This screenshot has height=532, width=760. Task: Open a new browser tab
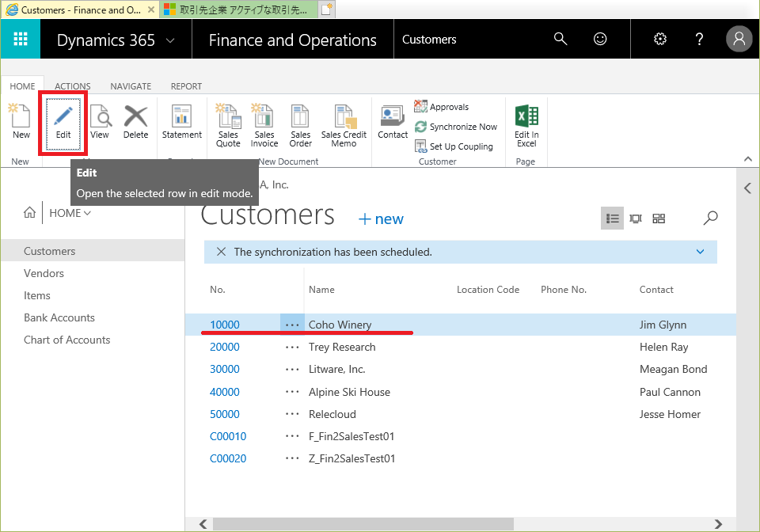pyautogui.click(x=327, y=9)
